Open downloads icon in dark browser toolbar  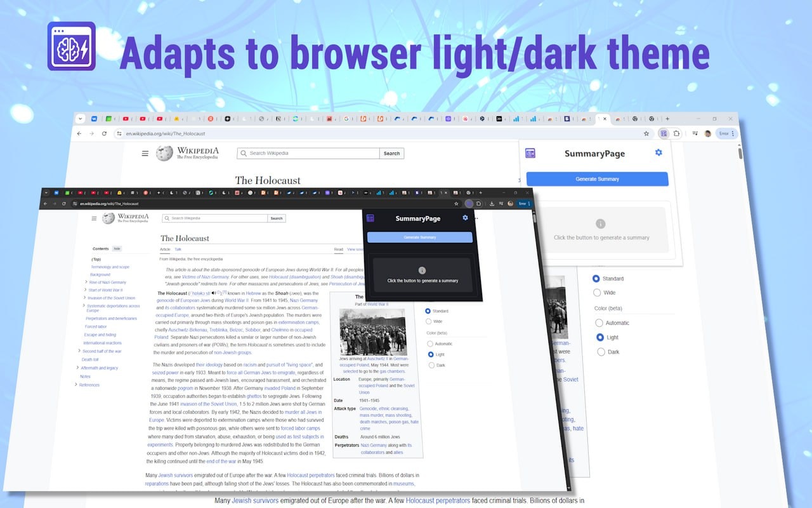click(x=492, y=203)
